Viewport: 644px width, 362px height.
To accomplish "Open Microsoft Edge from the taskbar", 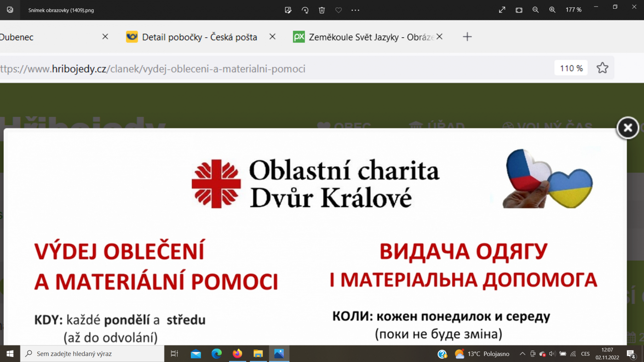I will pyautogui.click(x=217, y=354).
